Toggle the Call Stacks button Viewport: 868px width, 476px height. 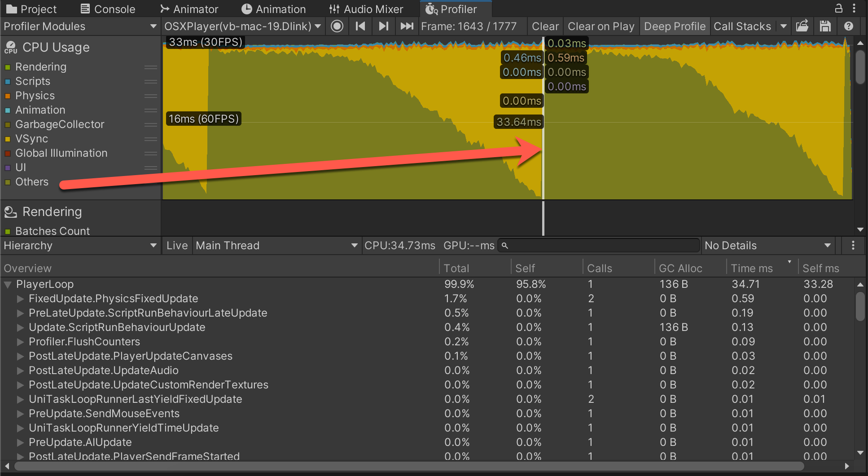coord(742,26)
